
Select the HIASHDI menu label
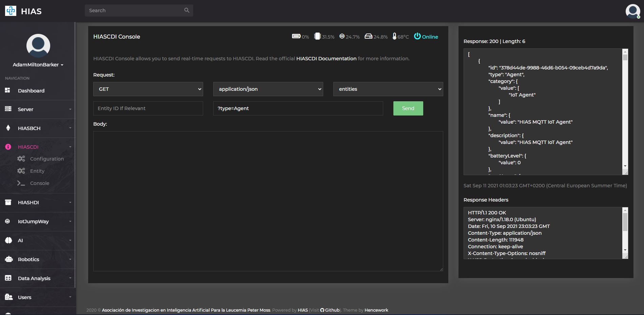click(28, 202)
